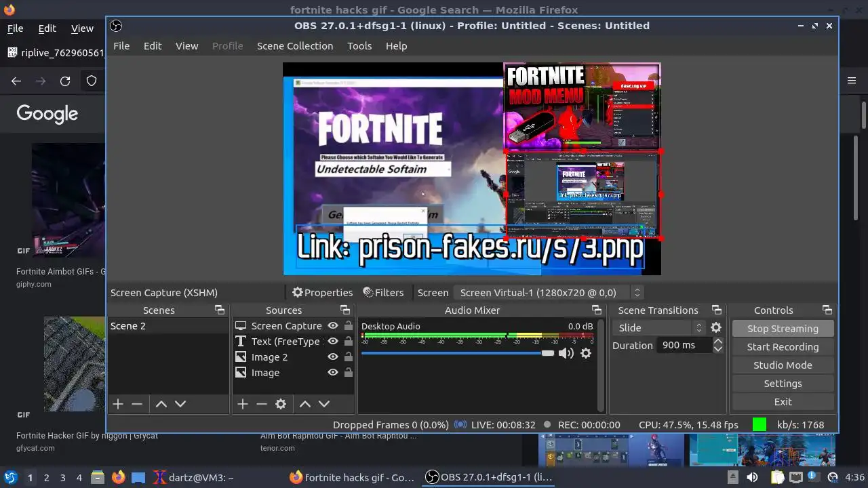The height and width of the screenshot is (488, 868).
Task: Open transition properties gear icon
Action: click(716, 327)
